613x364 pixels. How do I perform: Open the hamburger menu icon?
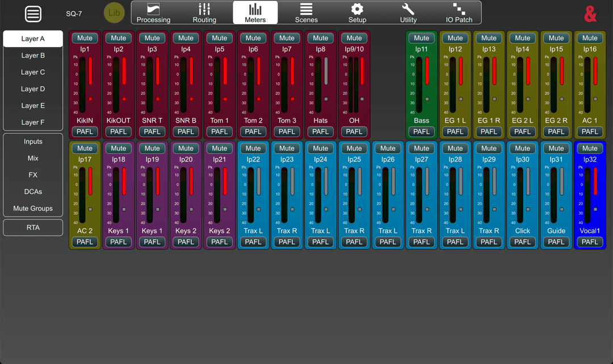[x=33, y=14]
